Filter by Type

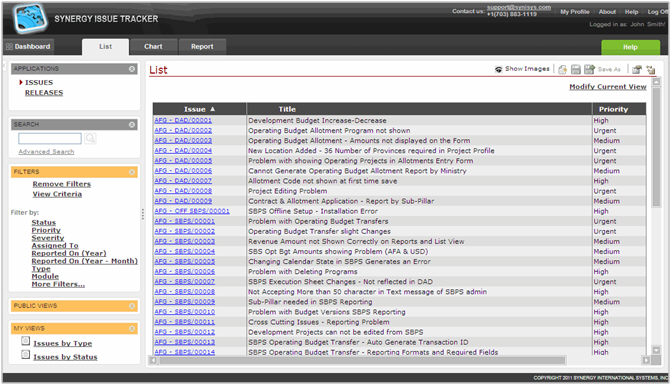coord(41,268)
